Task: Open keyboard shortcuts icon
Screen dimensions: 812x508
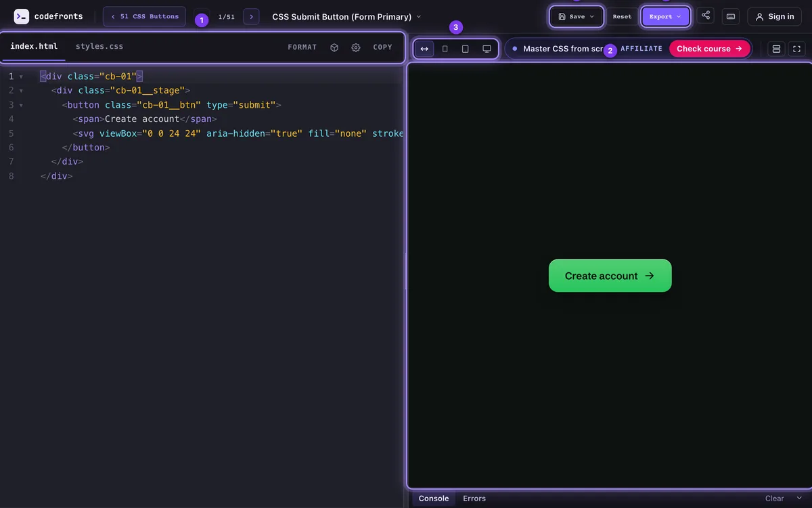Action: (731, 16)
